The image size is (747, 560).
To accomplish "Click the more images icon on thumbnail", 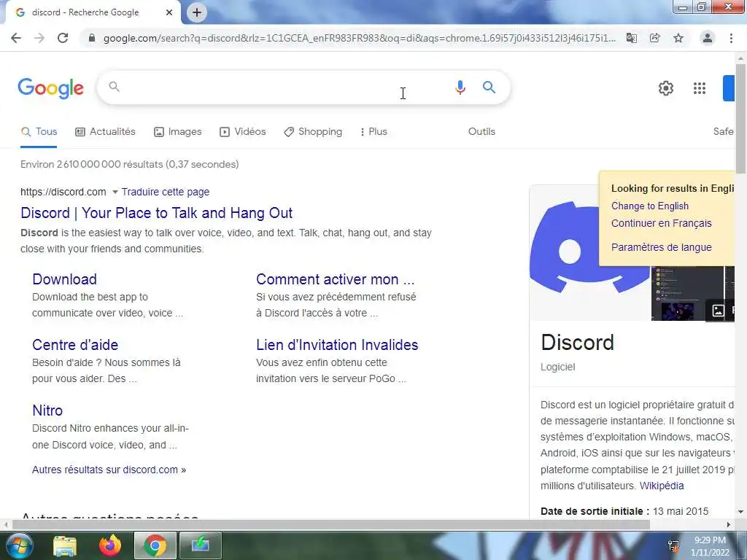I will click(x=718, y=311).
